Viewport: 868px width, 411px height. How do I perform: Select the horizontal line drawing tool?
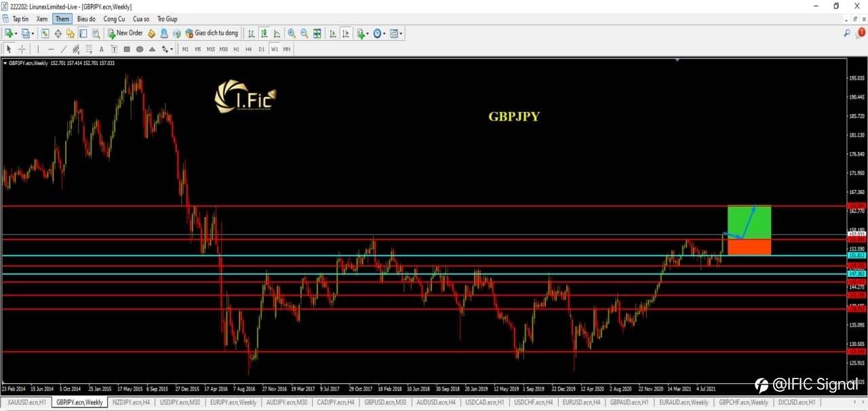click(51, 49)
